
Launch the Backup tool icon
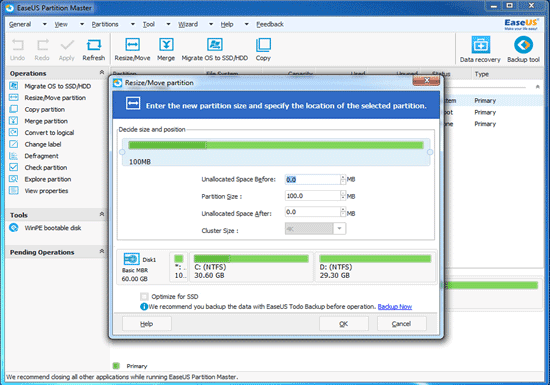(x=523, y=45)
